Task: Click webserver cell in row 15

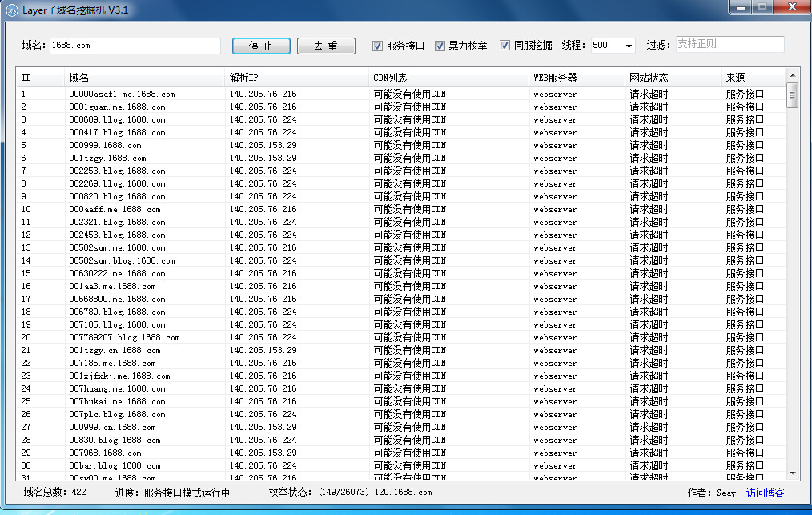Action: coord(555,274)
